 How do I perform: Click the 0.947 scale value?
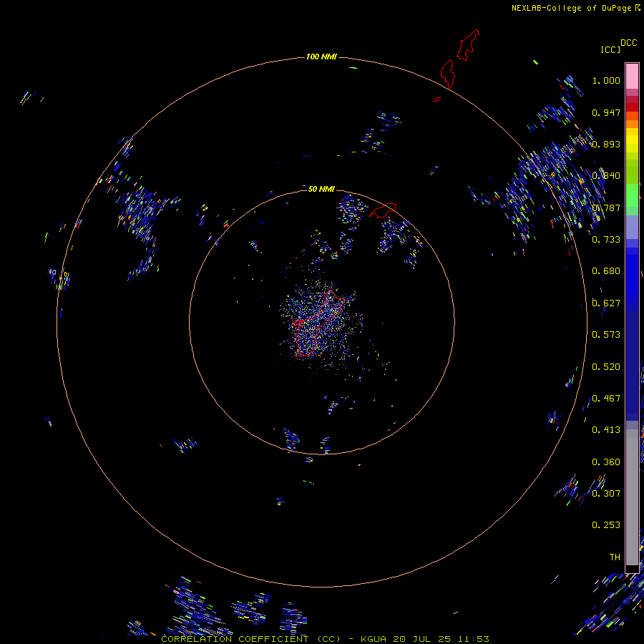(x=606, y=112)
